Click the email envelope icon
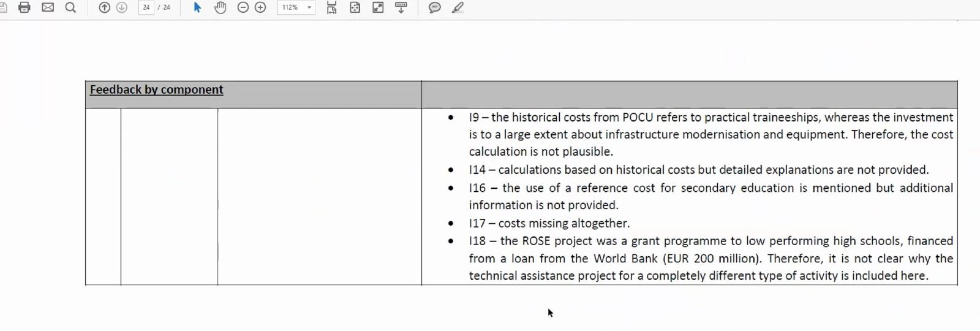Screen dimensions: 980x331 [48, 7]
